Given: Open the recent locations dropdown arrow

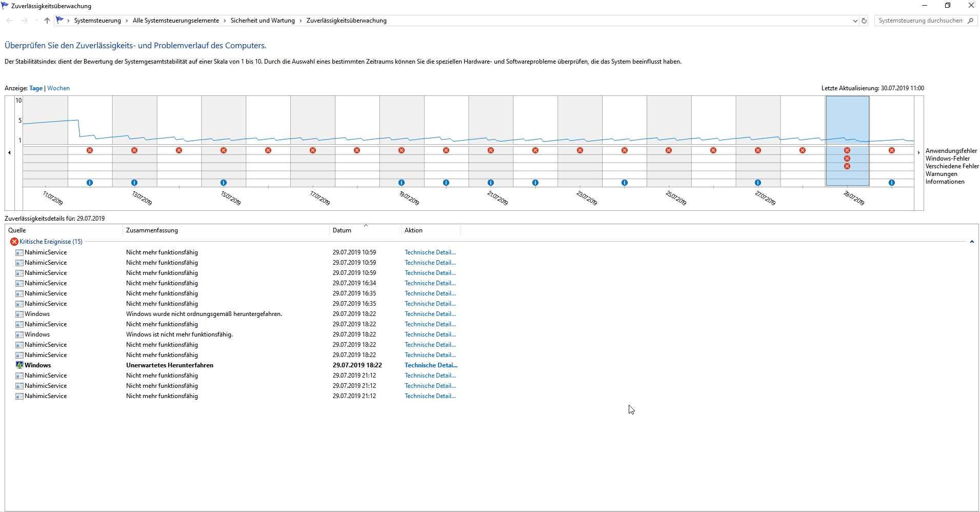Looking at the screenshot, I should pyautogui.click(x=36, y=21).
